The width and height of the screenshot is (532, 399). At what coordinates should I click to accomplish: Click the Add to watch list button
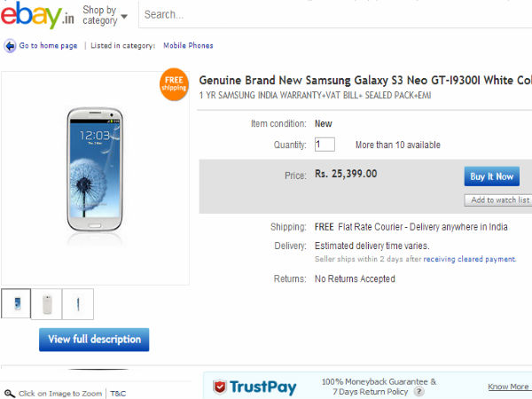[498, 200]
